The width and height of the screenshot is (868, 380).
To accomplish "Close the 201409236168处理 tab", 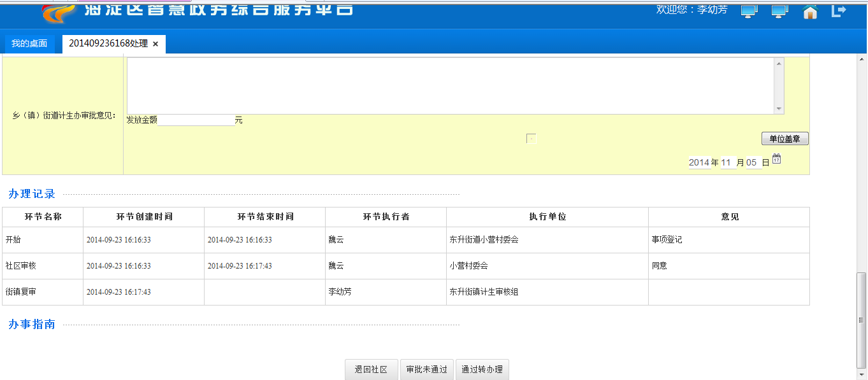I will [156, 44].
